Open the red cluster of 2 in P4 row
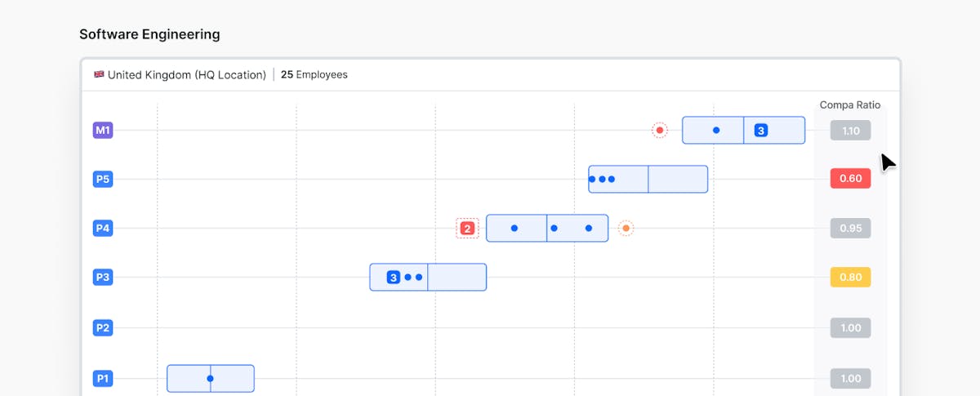Viewport: 980px width, 396px height. [x=467, y=228]
